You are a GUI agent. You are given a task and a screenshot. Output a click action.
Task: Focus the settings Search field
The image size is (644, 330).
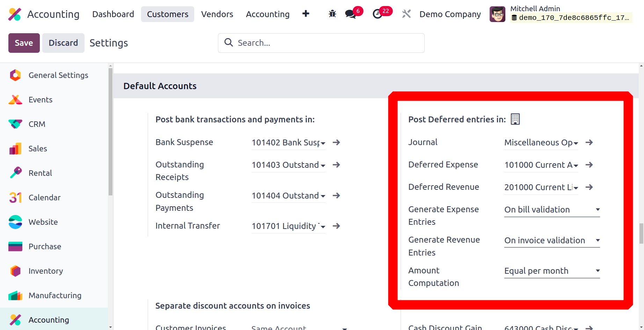[x=321, y=43]
